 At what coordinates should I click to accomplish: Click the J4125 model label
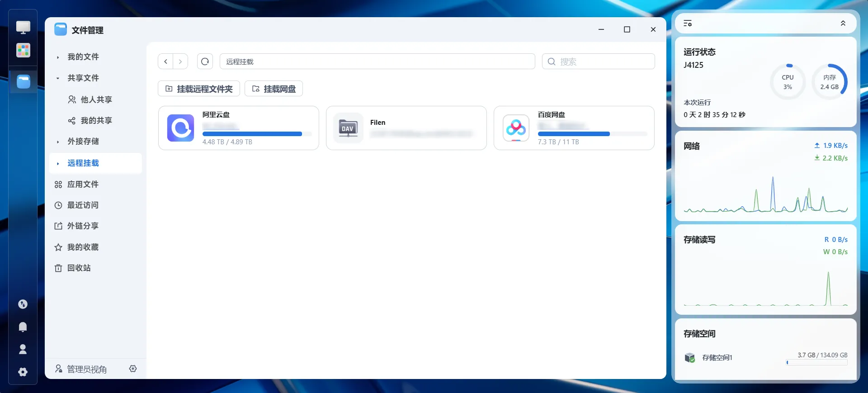tap(693, 65)
